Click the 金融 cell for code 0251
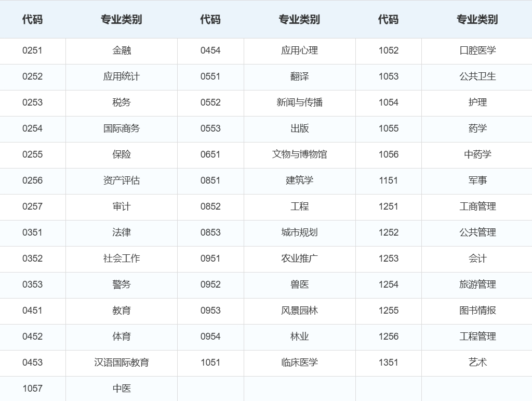The image size is (532, 401). 122,50
